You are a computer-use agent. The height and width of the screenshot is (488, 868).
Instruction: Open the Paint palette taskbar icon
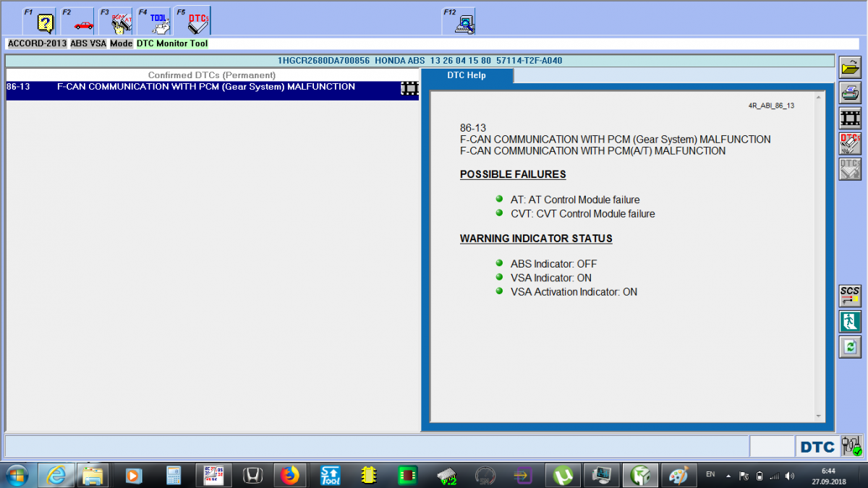[x=679, y=475]
